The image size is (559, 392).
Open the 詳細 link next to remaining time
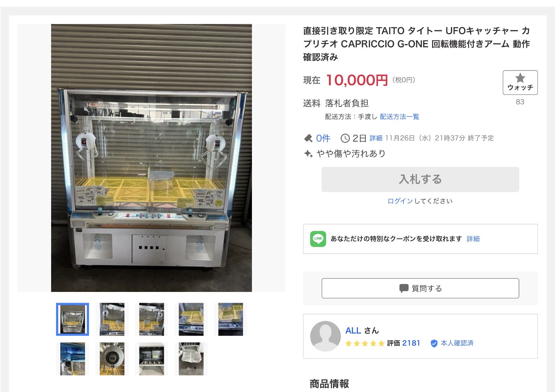(x=376, y=138)
